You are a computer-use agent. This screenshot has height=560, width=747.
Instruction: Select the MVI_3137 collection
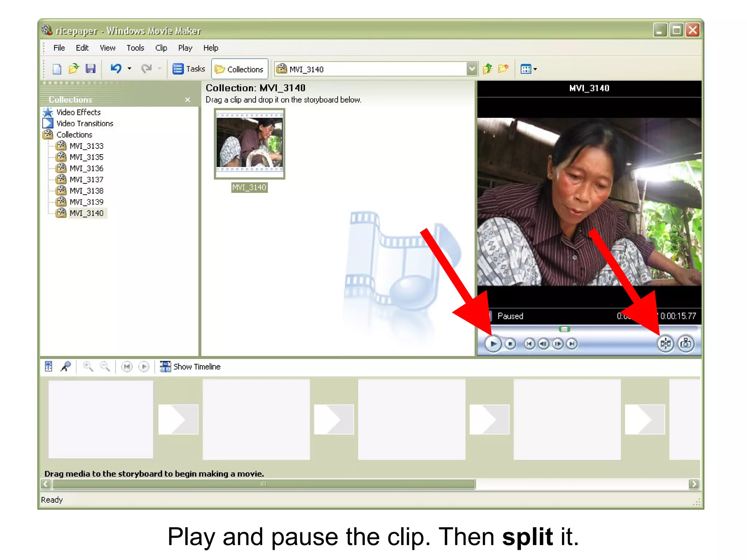(x=86, y=180)
